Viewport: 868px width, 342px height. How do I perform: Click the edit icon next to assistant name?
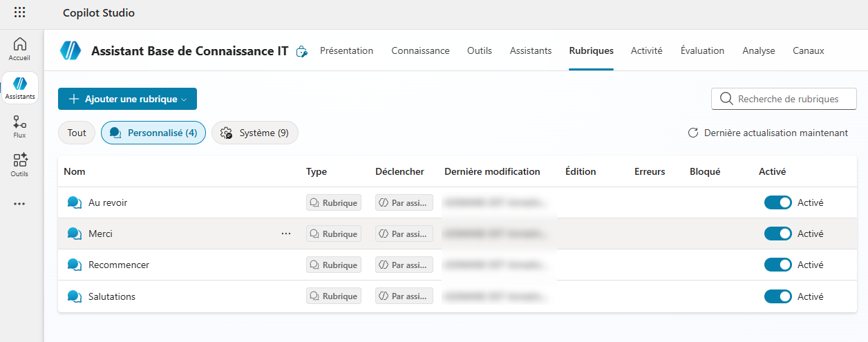[301, 51]
